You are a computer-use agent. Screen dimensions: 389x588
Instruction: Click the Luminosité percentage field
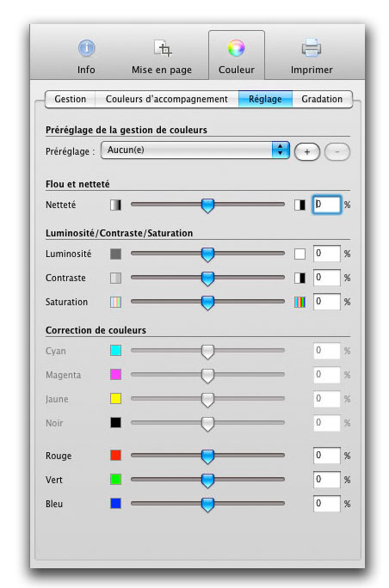(x=327, y=254)
